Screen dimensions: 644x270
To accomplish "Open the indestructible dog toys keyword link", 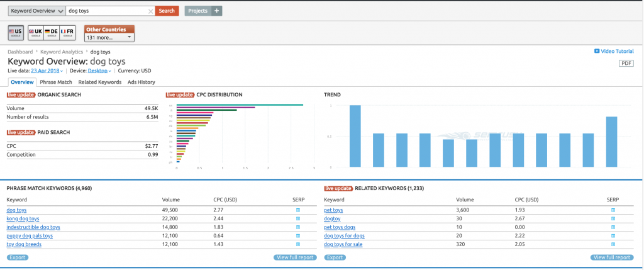I will tap(34, 227).
